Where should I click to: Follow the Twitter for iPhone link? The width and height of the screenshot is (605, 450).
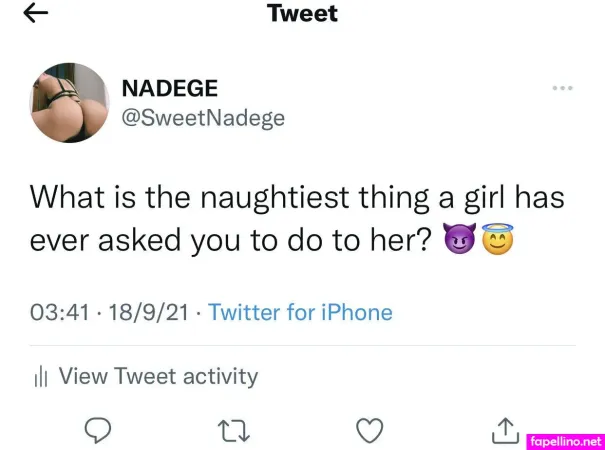pyautogui.click(x=300, y=312)
